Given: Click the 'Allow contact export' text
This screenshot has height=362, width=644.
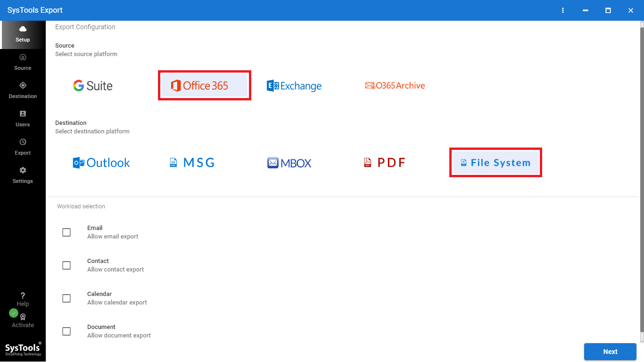Looking at the screenshot, I should click(116, 270).
